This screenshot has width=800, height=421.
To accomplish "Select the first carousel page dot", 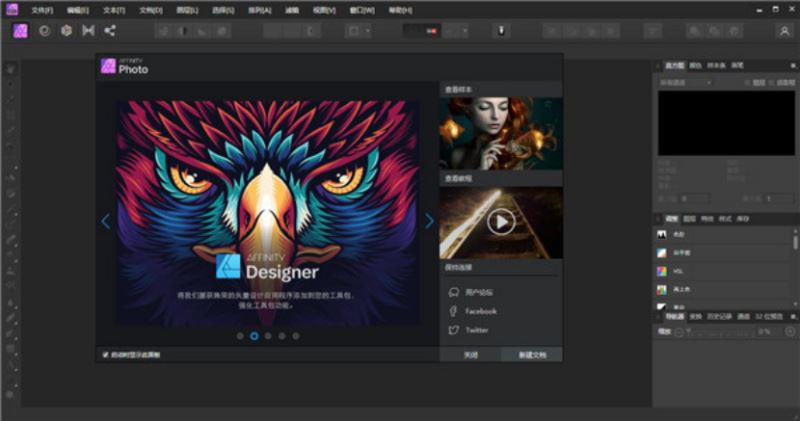I will (240, 336).
